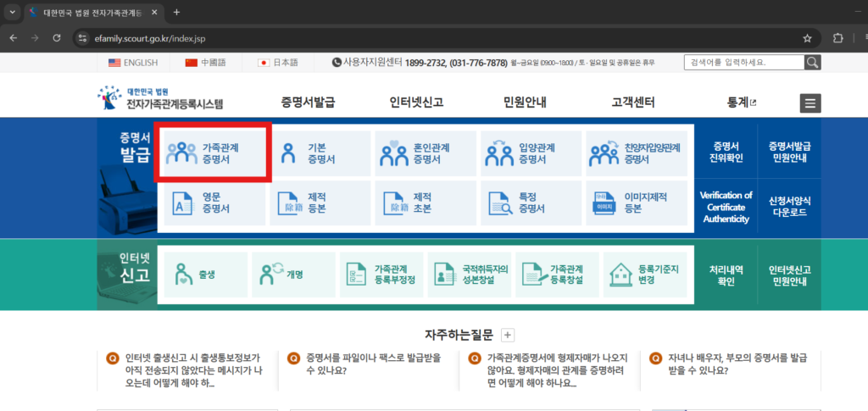Select the 특정 증명서 search icon
This screenshot has height=411, width=868.
click(498, 203)
